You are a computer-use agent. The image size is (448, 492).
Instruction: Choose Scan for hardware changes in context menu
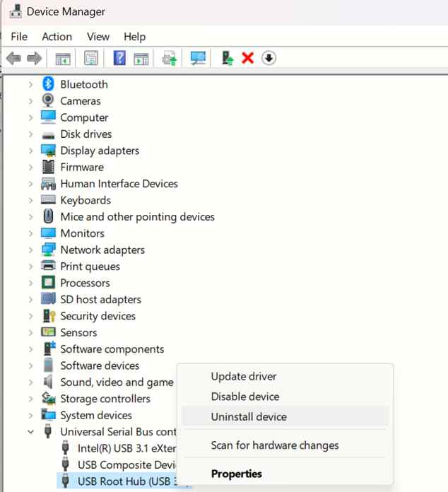(x=285, y=445)
